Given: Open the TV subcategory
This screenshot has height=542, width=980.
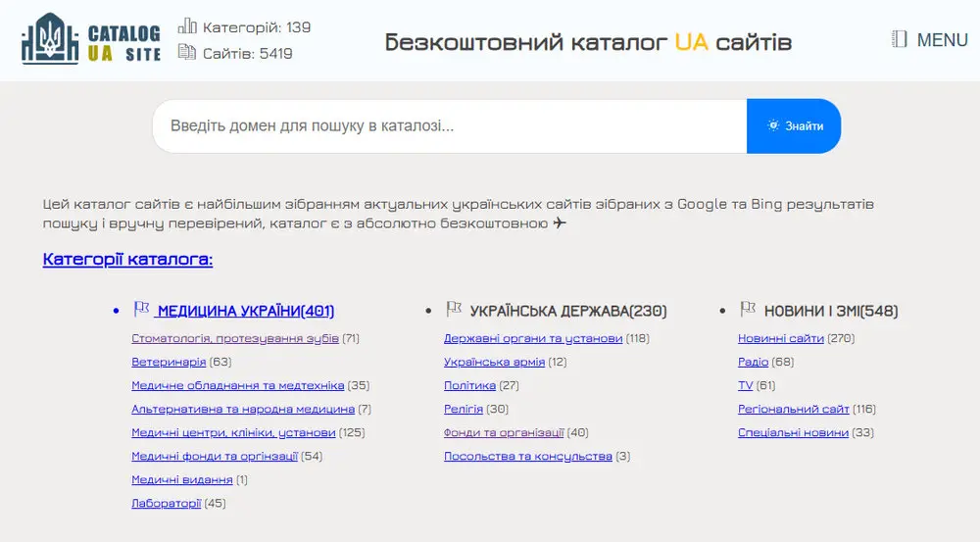Looking at the screenshot, I should point(745,386).
